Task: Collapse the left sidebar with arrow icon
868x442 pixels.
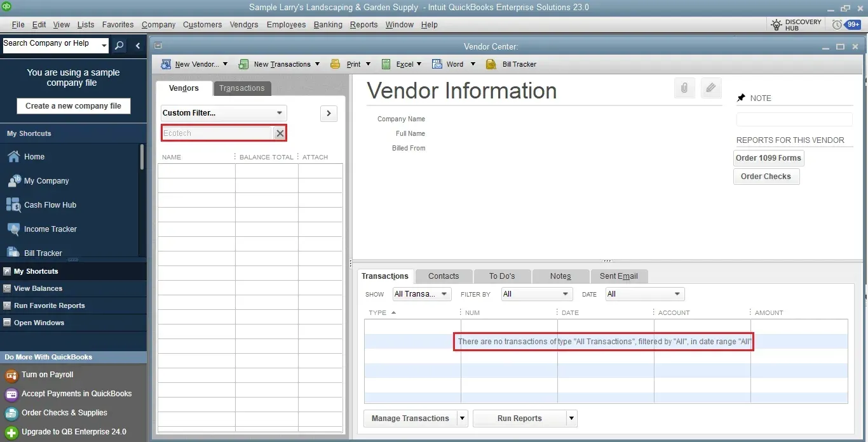Action: tap(138, 46)
